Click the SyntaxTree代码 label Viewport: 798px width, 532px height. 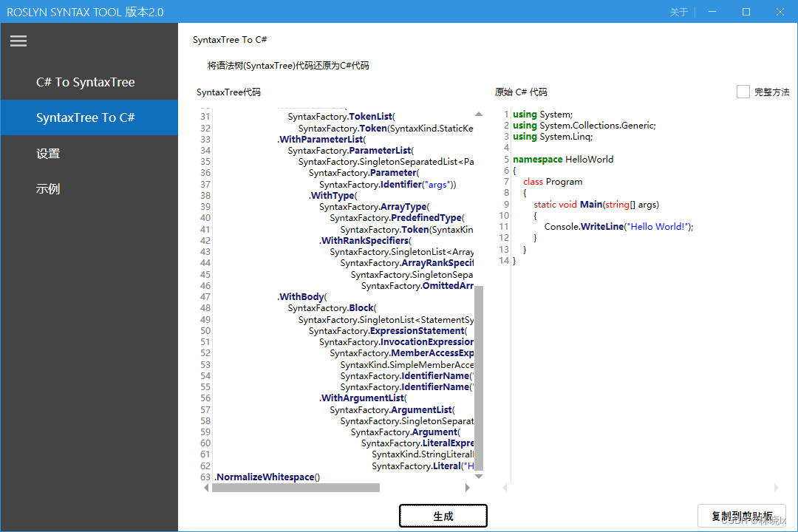click(228, 92)
